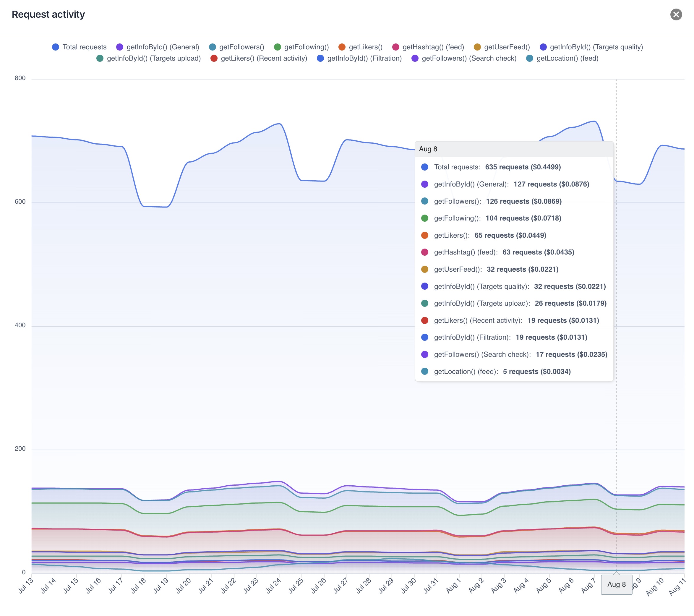The height and width of the screenshot is (616, 694).
Task: Click the "Aug 4" x-axis label
Action: pyautogui.click(x=521, y=586)
